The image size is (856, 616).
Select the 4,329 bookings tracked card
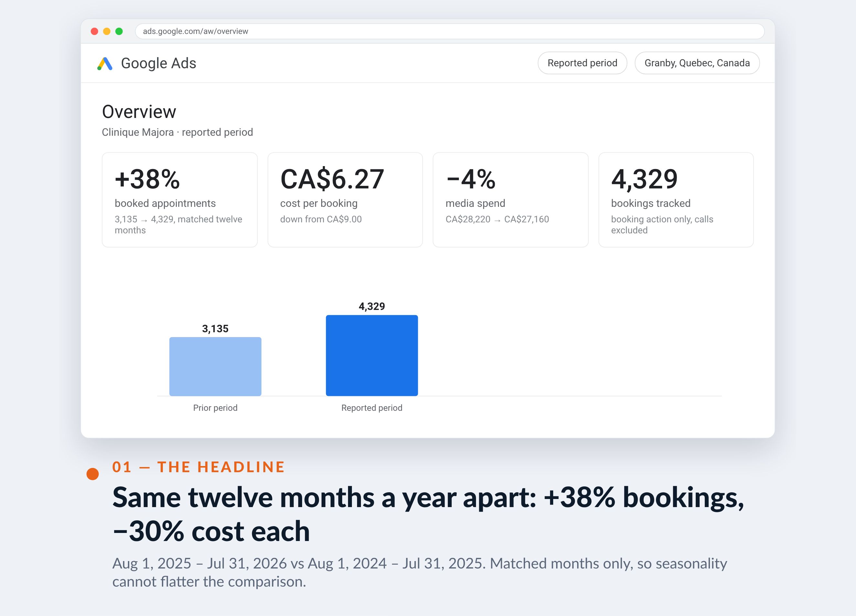(x=676, y=200)
